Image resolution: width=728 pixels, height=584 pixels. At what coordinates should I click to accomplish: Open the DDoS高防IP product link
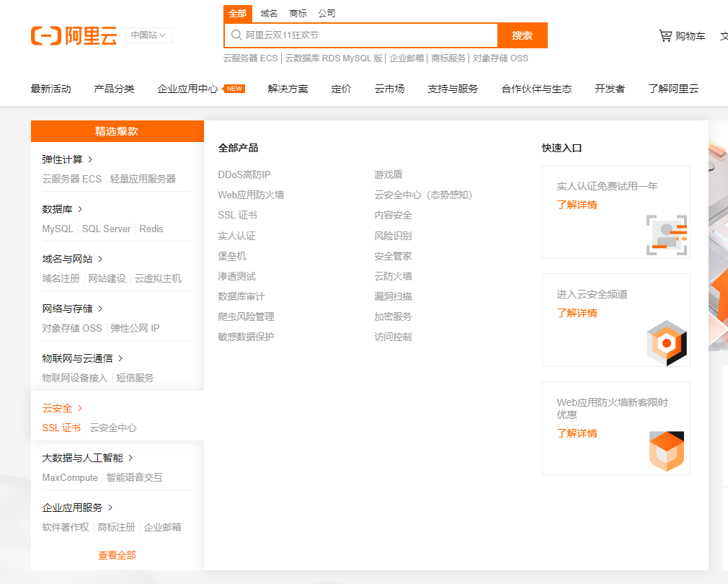coord(244,174)
